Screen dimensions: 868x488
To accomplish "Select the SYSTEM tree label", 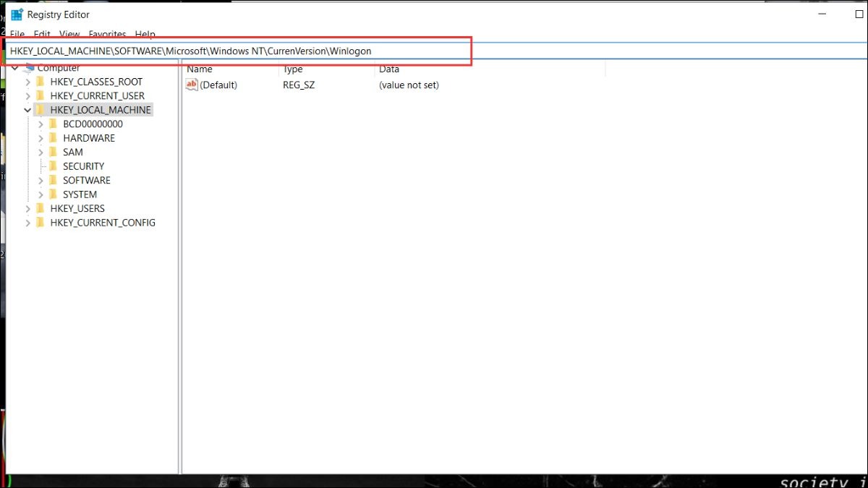I will [80, 194].
